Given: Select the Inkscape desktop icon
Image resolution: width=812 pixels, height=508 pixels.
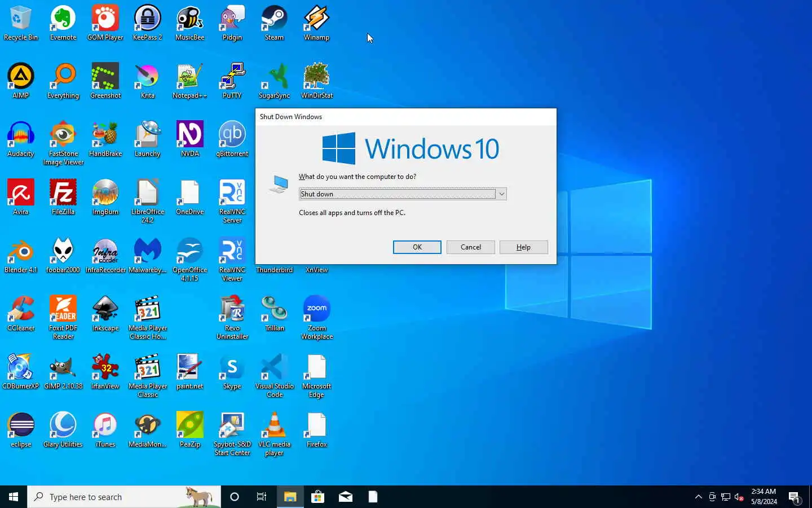Looking at the screenshot, I should tap(105, 314).
